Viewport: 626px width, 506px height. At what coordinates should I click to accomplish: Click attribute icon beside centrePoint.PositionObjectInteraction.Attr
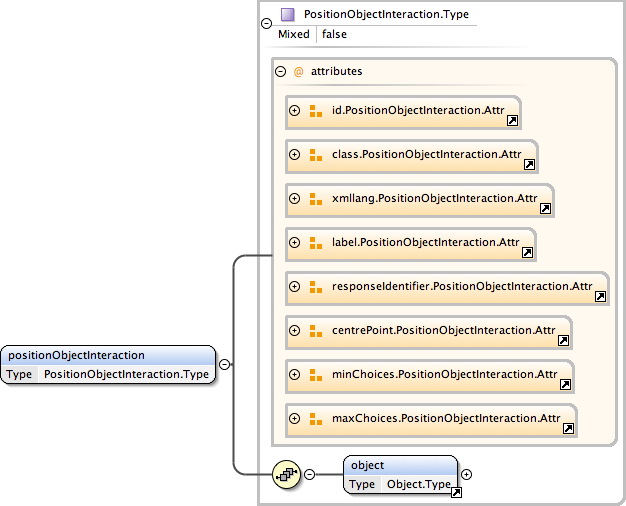coord(315,330)
